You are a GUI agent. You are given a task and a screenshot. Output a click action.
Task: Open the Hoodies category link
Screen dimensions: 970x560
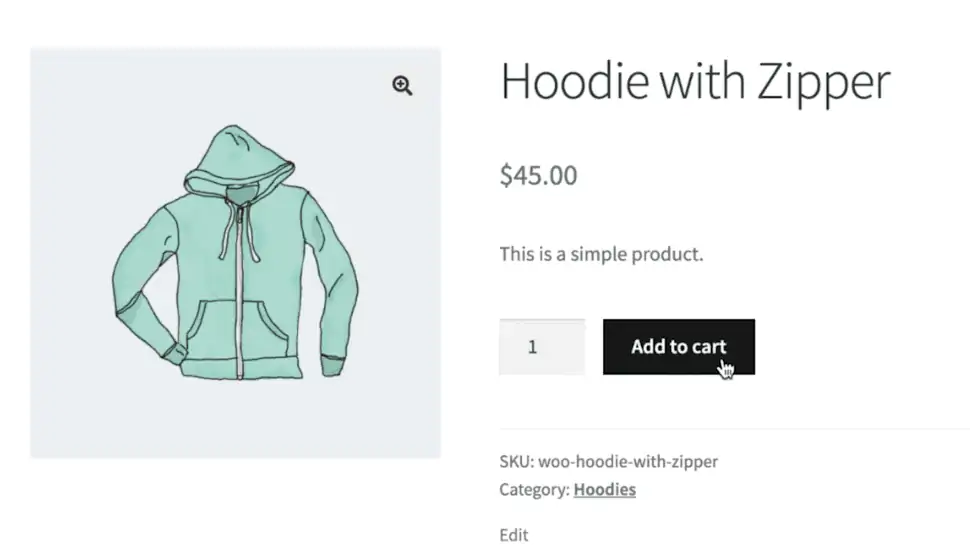point(604,490)
